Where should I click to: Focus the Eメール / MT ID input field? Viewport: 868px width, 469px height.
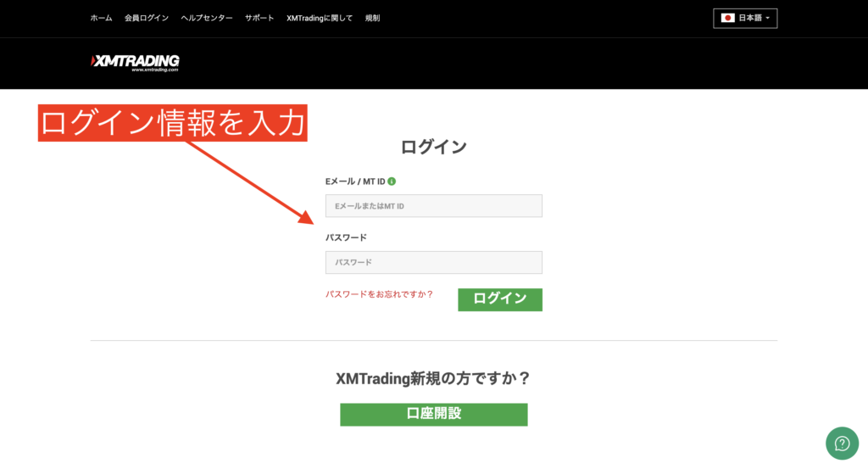433,206
